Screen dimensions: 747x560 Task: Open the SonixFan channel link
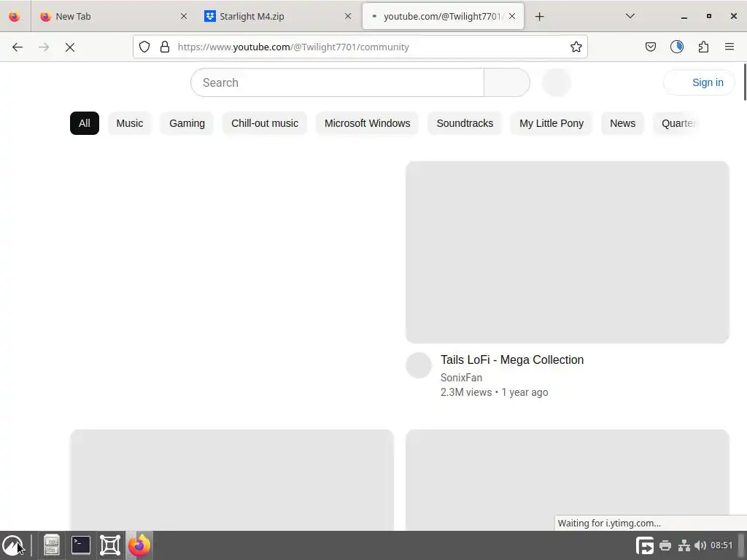tap(461, 378)
